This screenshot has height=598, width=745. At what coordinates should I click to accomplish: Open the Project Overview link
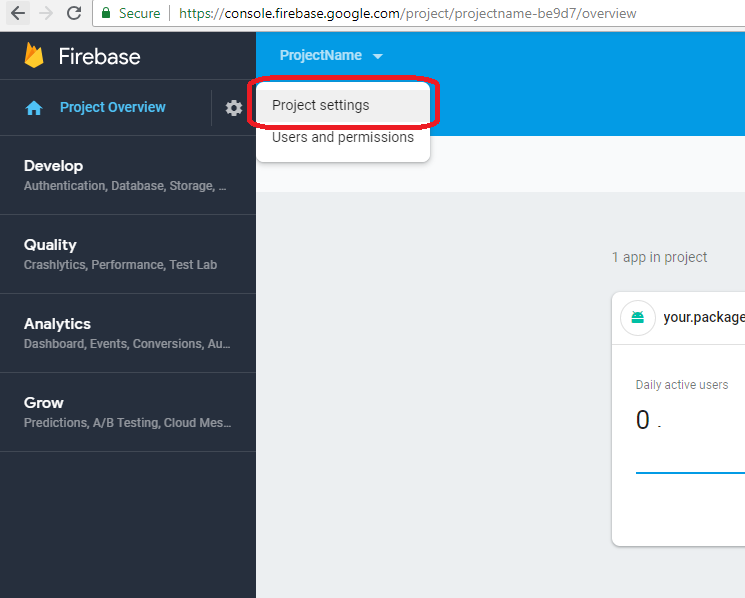pyautogui.click(x=112, y=108)
